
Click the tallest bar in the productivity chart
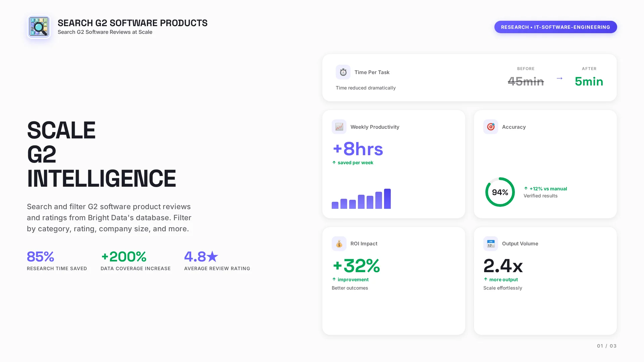pyautogui.click(x=388, y=198)
